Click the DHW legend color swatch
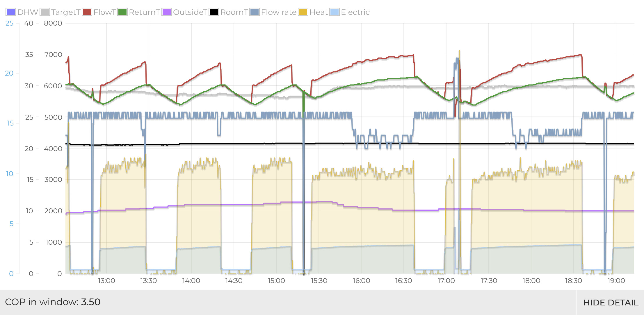The image size is (644, 315). 10,12
